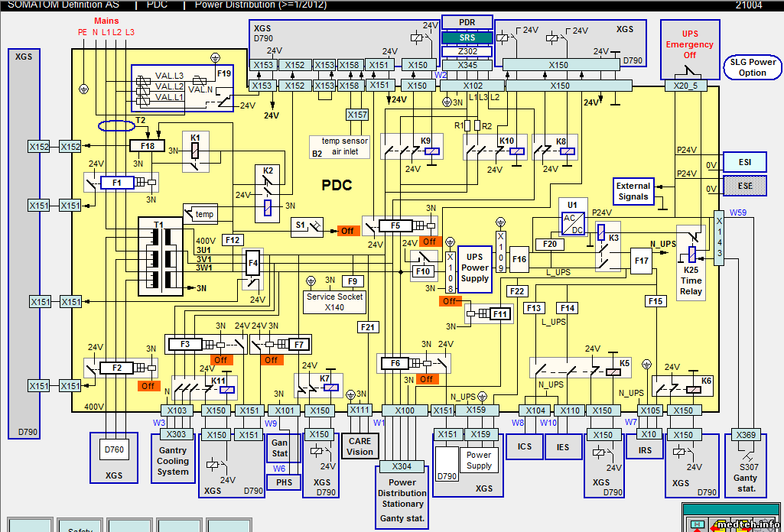The image size is (784, 532).
Task: Open the Gantry Cooling System block
Action: pyautogui.click(x=173, y=460)
